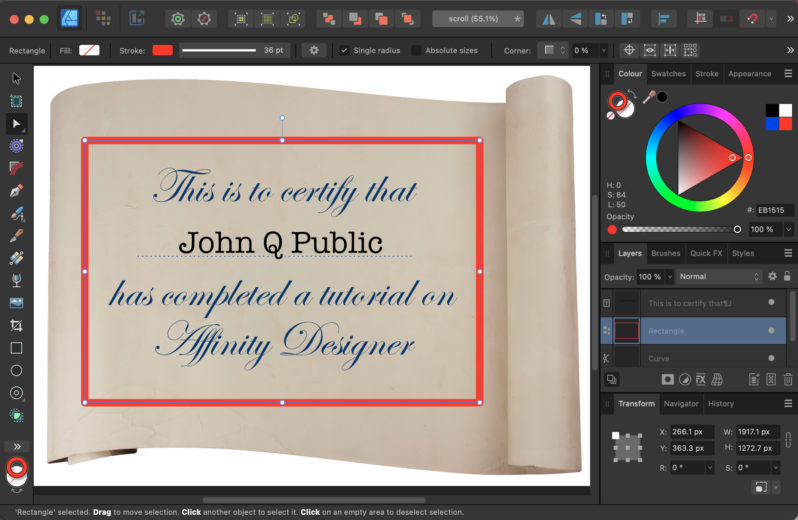Add an adjustment layer
Screen dimensions: 798x520
click(685, 379)
